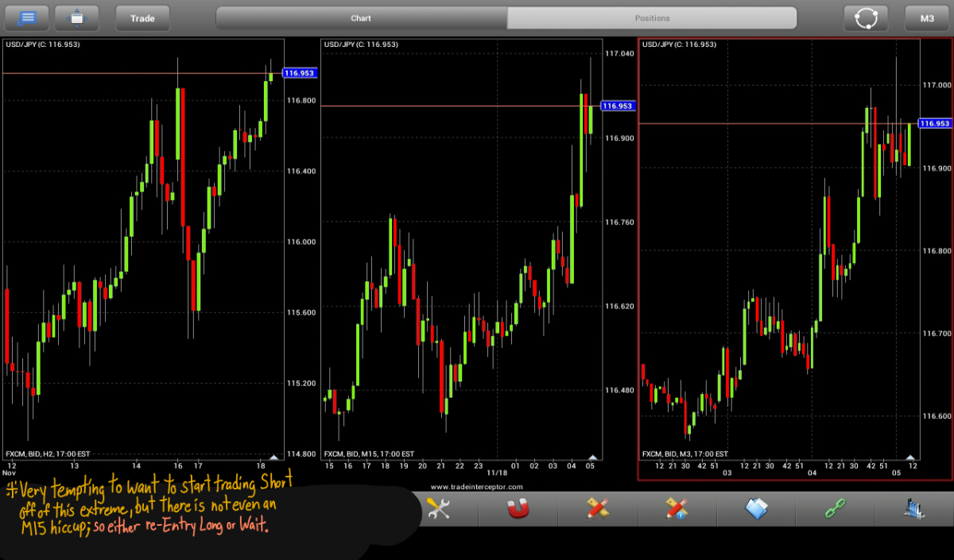Click the Nov label under H2 chart
This screenshot has height=560, width=954.
click(9, 473)
